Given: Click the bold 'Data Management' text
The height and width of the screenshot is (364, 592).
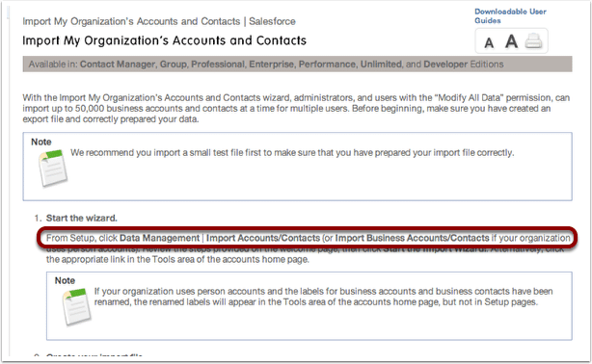Looking at the screenshot, I should point(159,238).
